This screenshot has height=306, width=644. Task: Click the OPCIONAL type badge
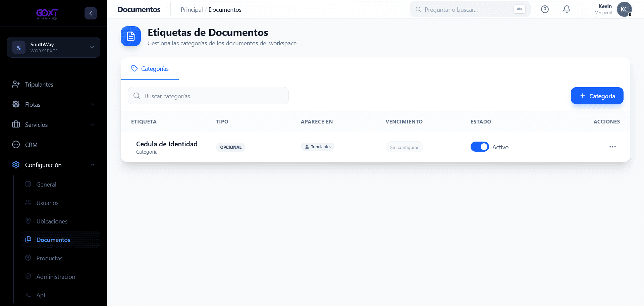coord(231,147)
